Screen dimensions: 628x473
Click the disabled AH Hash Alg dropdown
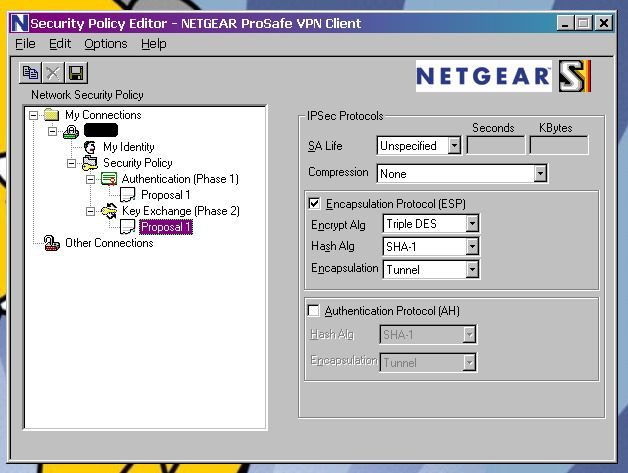pyautogui.click(x=428, y=334)
